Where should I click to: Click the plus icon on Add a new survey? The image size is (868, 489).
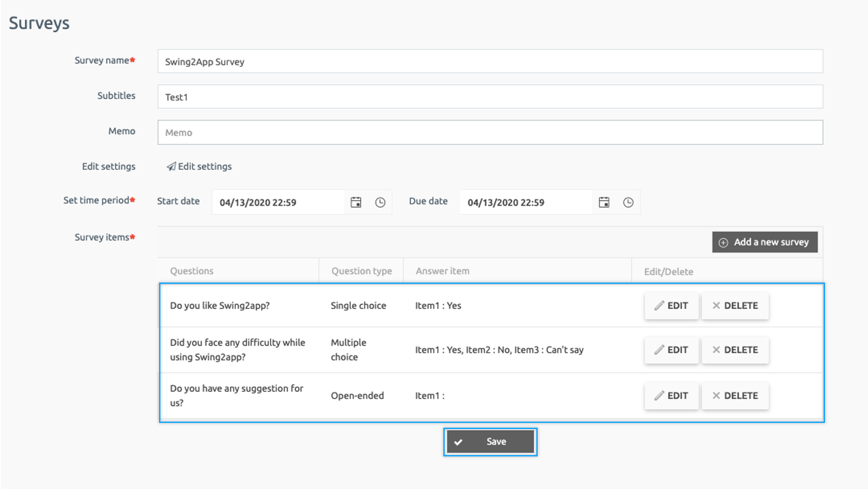click(723, 243)
